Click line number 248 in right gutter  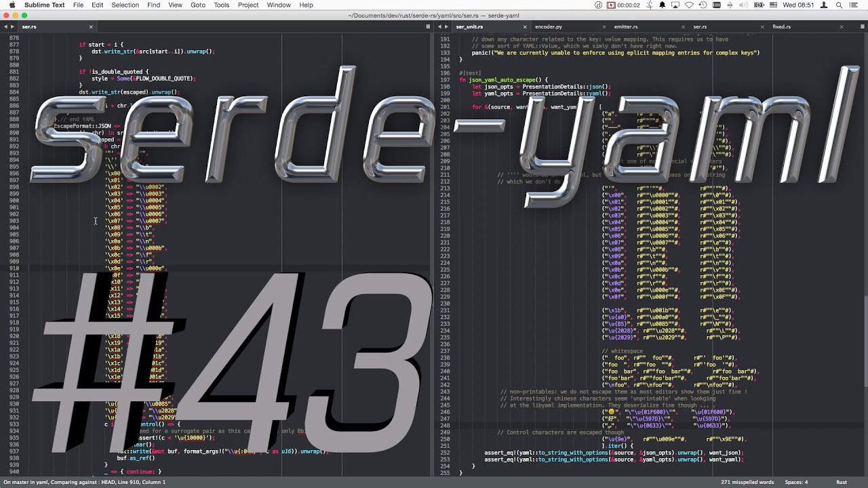(x=445, y=426)
